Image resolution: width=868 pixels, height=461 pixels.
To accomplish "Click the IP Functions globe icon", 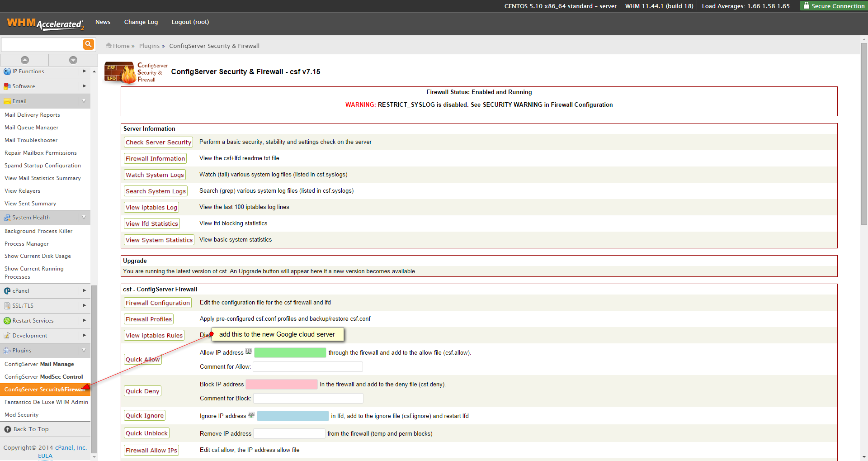I will pos(7,71).
